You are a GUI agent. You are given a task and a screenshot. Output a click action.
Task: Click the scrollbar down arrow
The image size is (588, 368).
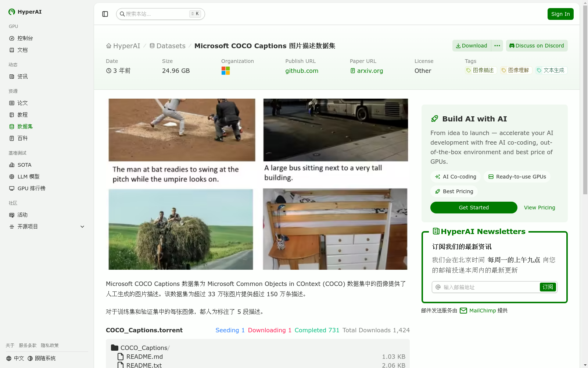tap(585, 365)
